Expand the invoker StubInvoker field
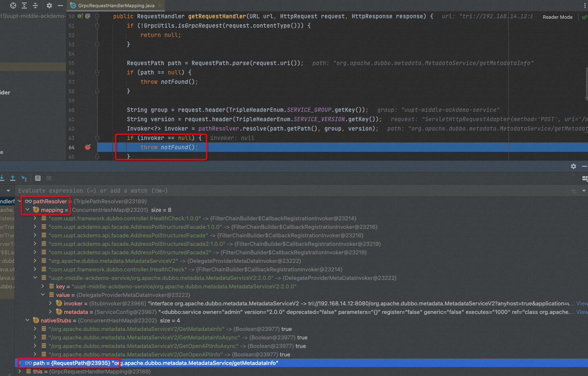 [x=50, y=303]
